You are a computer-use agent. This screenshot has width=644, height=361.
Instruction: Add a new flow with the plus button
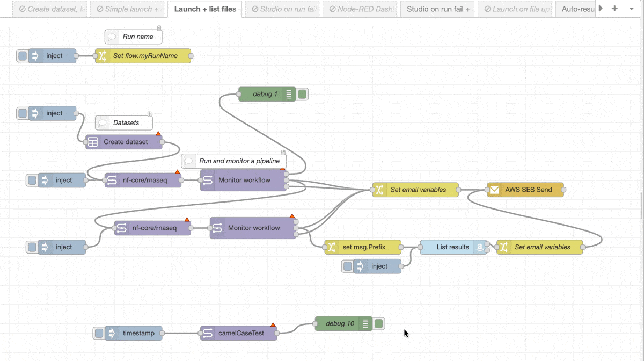click(x=616, y=9)
